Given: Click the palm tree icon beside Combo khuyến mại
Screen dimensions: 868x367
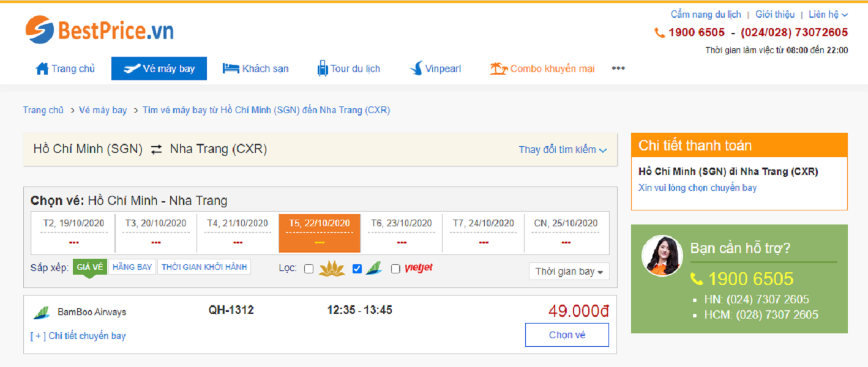Looking at the screenshot, I should tap(498, 69).
